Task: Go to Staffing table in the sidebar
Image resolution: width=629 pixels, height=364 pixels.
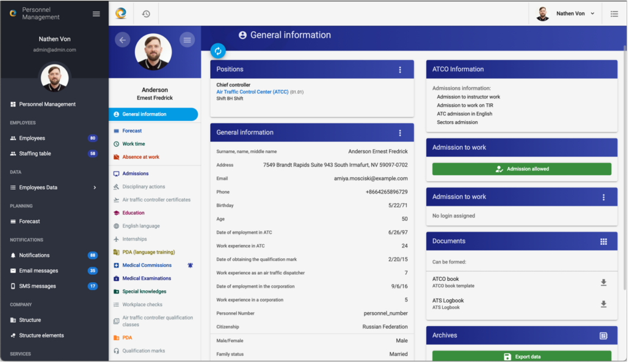Action: click(35, 154)
